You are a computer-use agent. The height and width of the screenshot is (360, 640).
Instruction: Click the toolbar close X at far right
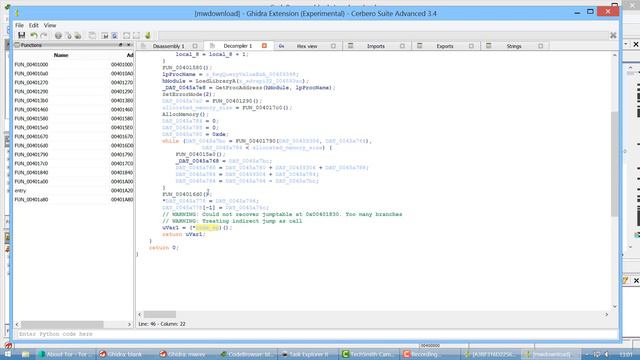(613, 36)
